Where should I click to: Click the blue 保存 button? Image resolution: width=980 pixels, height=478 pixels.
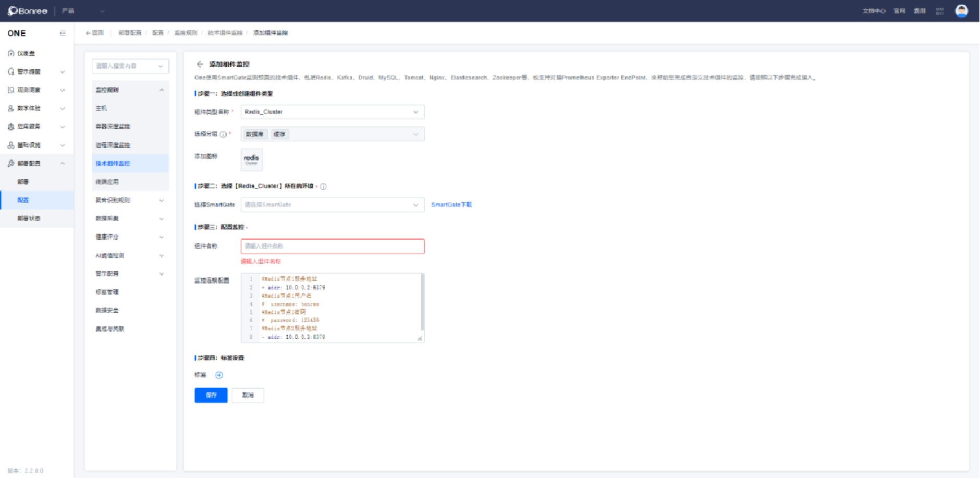pyautogui.click(x=211, y=395)
